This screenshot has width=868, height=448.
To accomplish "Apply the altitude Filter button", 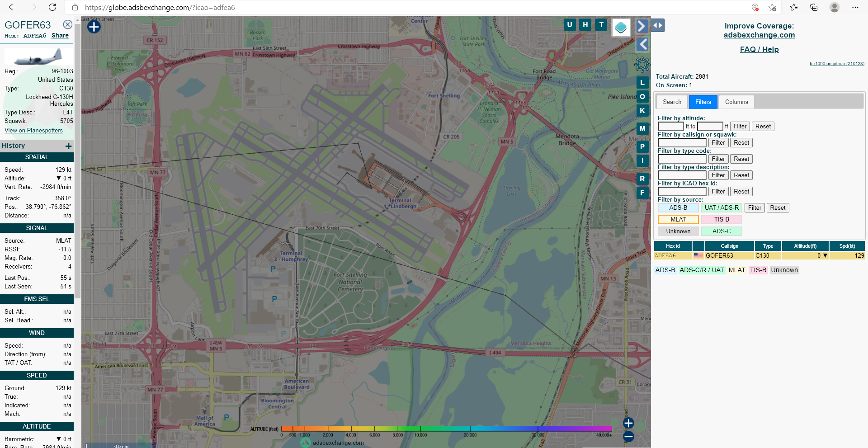I will [x=740, y=127].
